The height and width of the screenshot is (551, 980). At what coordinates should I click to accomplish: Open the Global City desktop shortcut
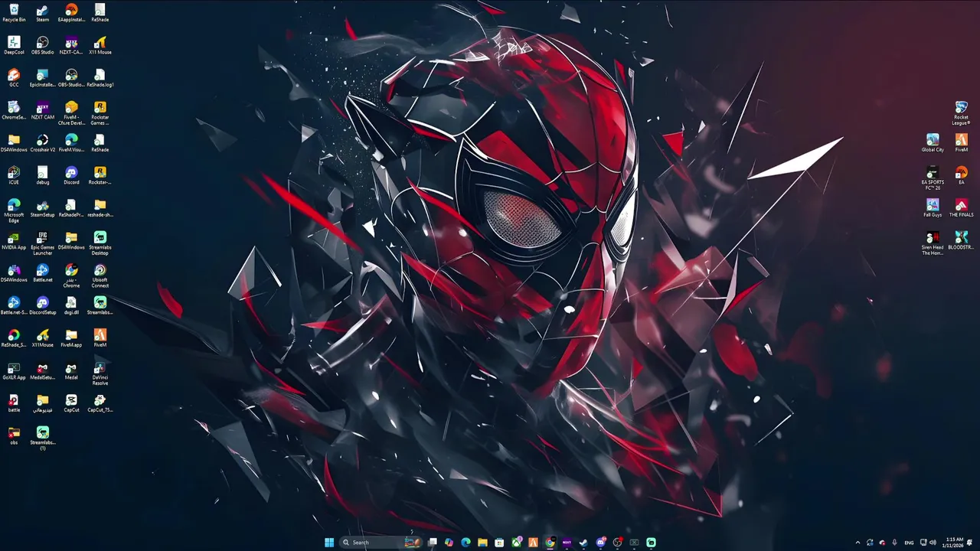pyautogui.click(x=933, y=143)
